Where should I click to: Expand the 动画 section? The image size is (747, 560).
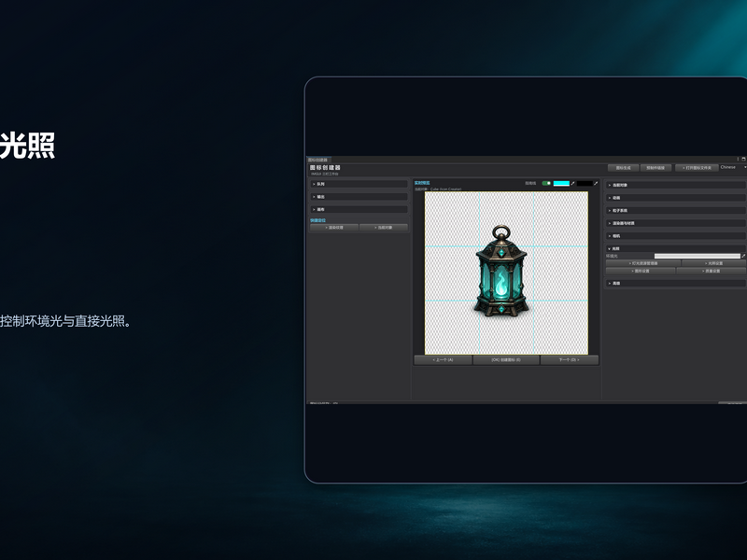[675, 198]
